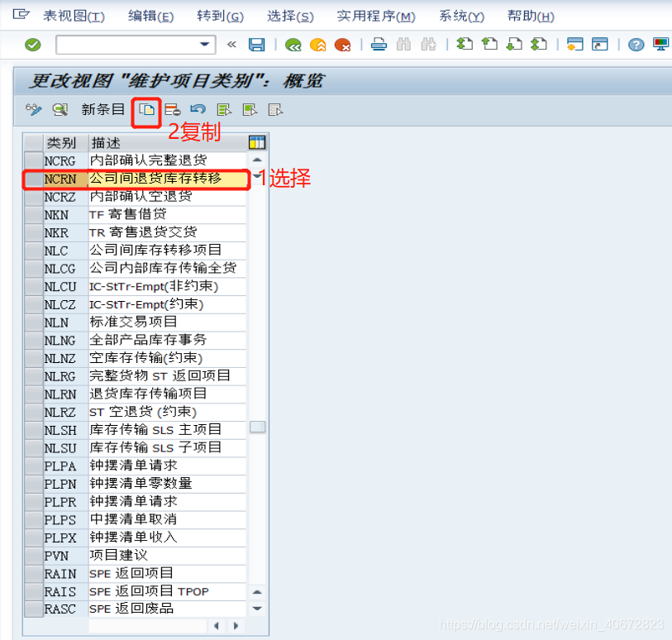Click the green checkmark Enter icon
The image size is (672, 640).
(x=32, y=45)
